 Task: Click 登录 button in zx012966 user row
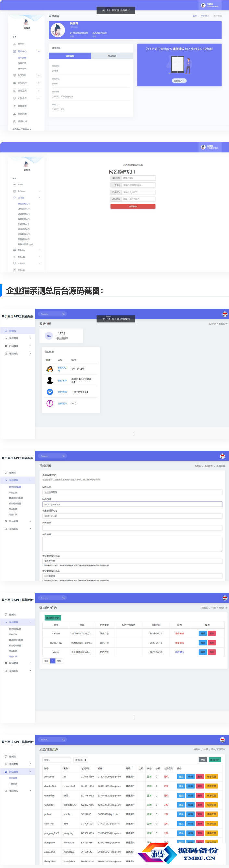pos(181,777)
